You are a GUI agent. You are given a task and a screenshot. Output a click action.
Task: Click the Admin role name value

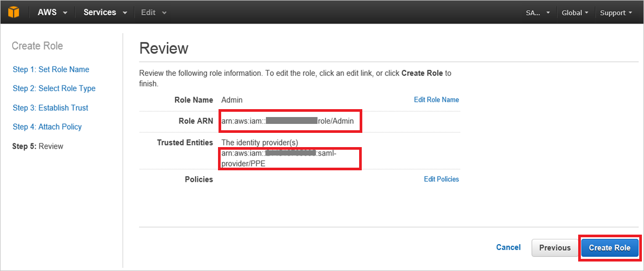232,100
